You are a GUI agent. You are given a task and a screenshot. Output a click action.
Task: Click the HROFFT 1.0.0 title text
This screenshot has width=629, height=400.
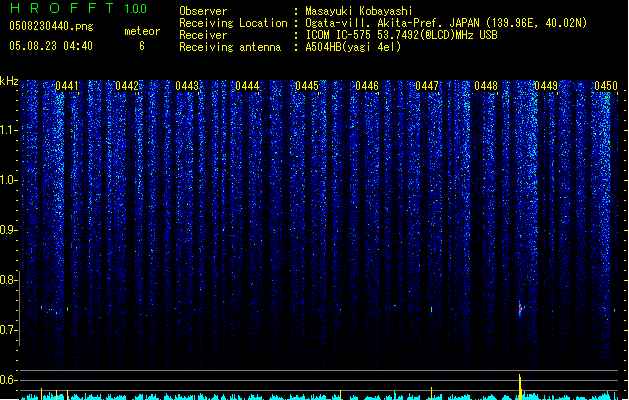point(79,8)
